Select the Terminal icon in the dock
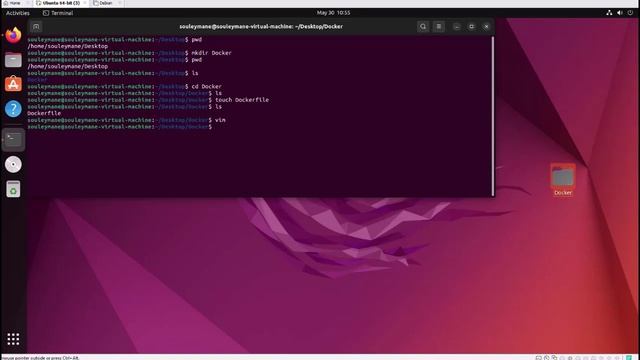640x360 pixels. click(13, 139)
